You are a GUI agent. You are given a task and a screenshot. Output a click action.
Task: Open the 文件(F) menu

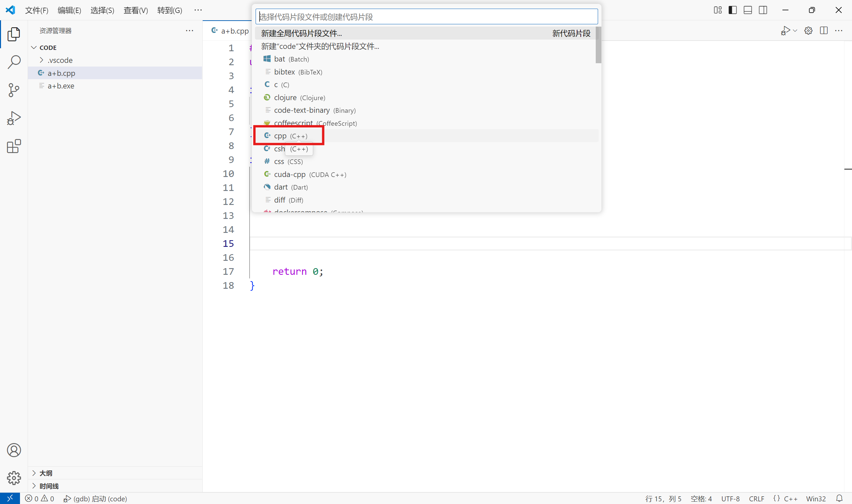pyautogui.click(x=37, y=10)
